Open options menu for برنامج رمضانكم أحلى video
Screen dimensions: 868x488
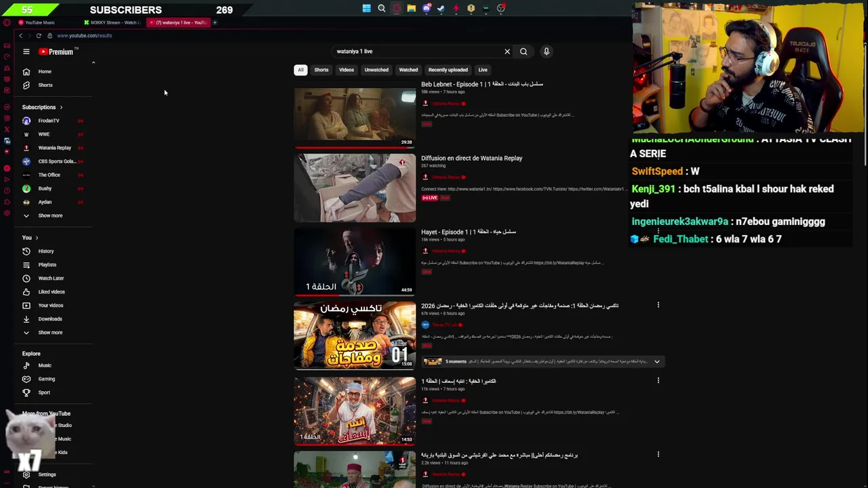(x=658, y=454)
